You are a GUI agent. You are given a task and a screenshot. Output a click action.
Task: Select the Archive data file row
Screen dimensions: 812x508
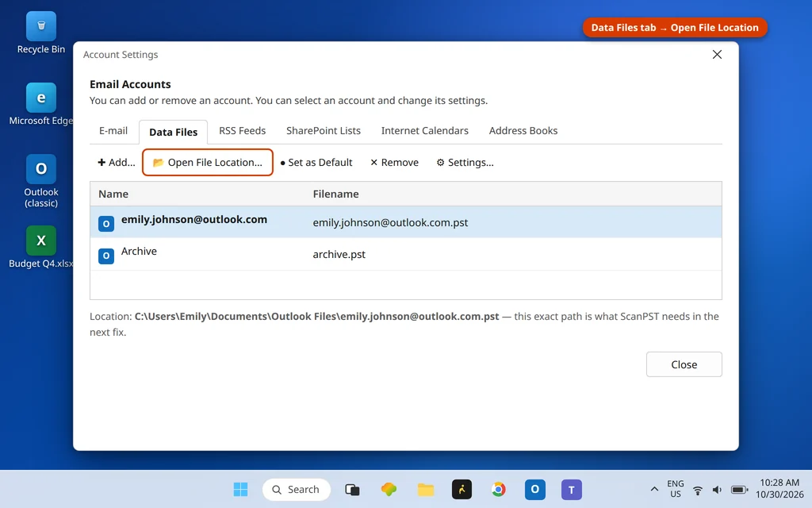(x=405, y=254)
